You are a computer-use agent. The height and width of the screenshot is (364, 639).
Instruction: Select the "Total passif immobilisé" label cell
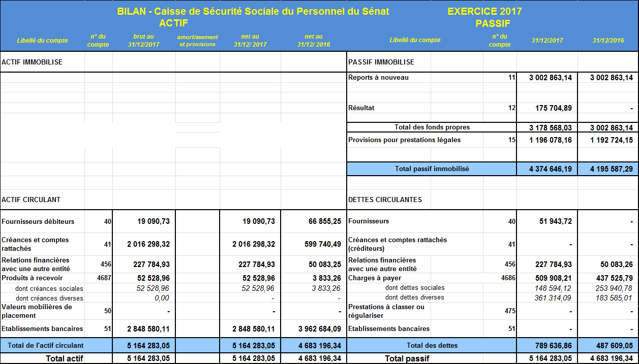pyautogui.click(x=432, y=169)
